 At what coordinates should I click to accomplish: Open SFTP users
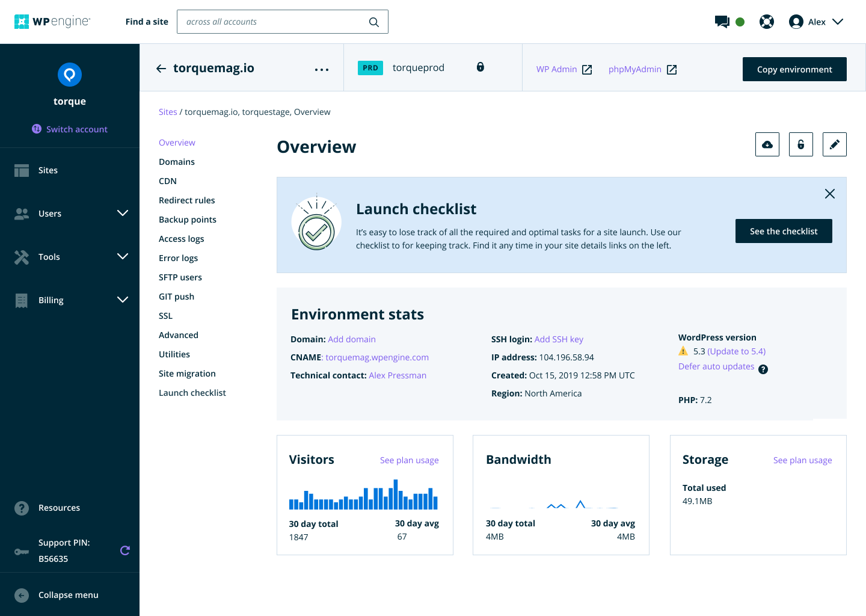click(180, 277)
